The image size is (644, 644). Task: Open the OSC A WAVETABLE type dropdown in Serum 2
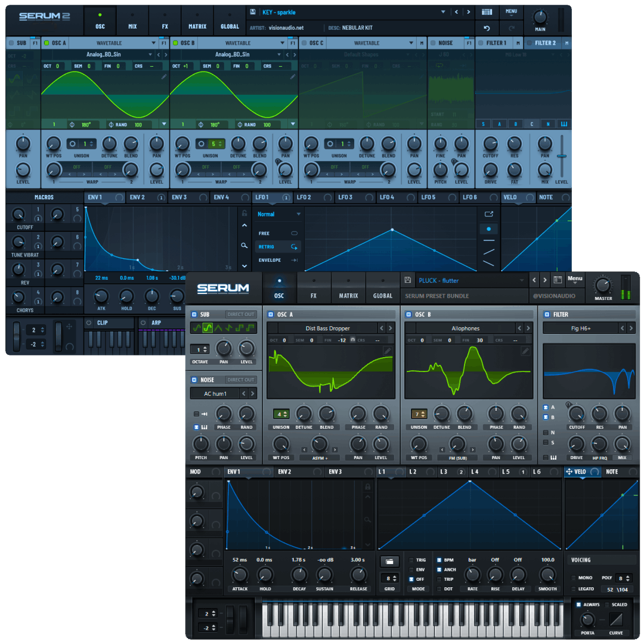tap(154, 43)
